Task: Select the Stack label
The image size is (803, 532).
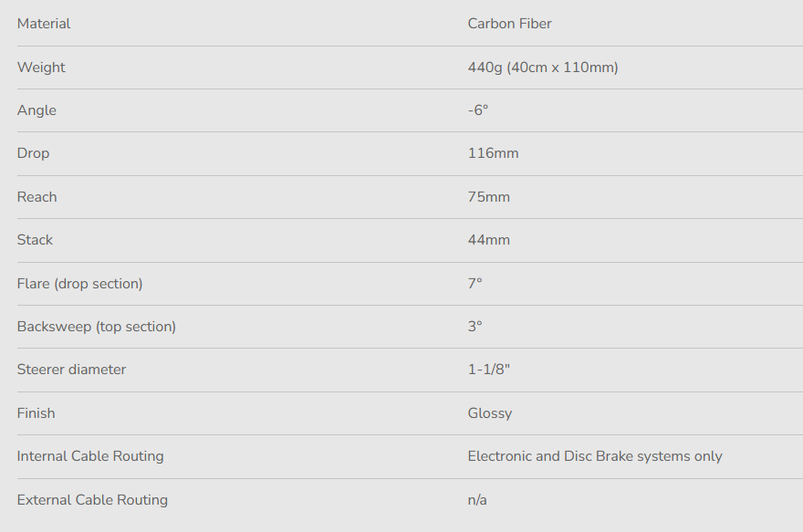Action: tap(35, 240)
